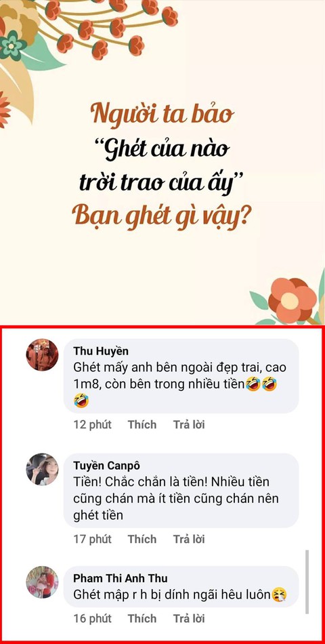Screen dimensions: 325x644
Task: Click the Thu Huyền name link
Action: pyautogui.click(x=101, y=351)
